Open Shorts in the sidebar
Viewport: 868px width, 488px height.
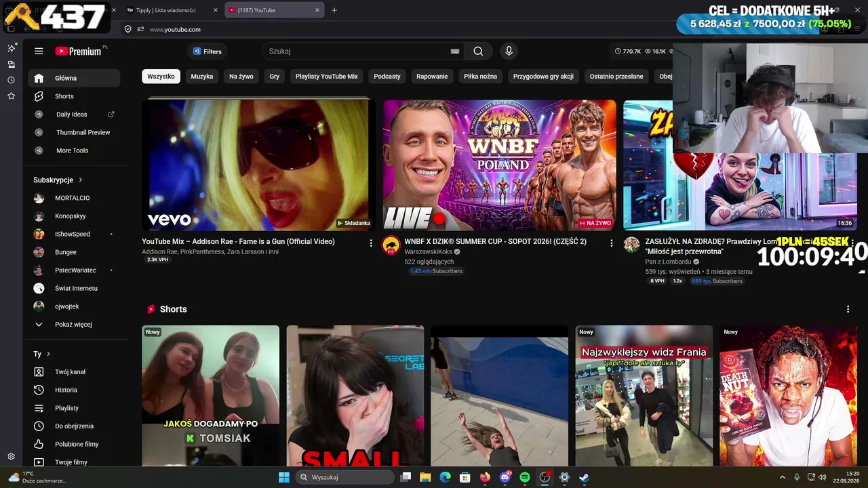point(75,96)
